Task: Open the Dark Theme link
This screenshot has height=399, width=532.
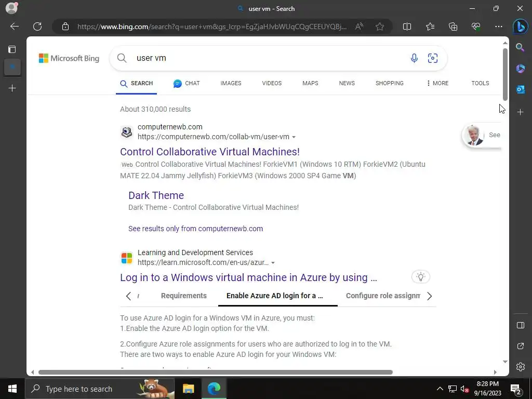Action: [x=156, y=195]
